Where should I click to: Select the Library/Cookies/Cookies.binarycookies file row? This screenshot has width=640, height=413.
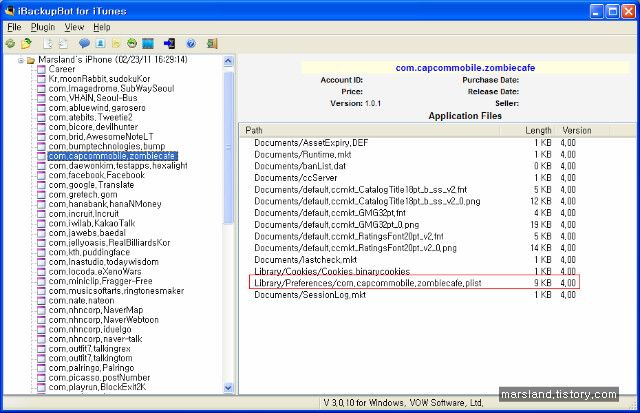(415, 271)
